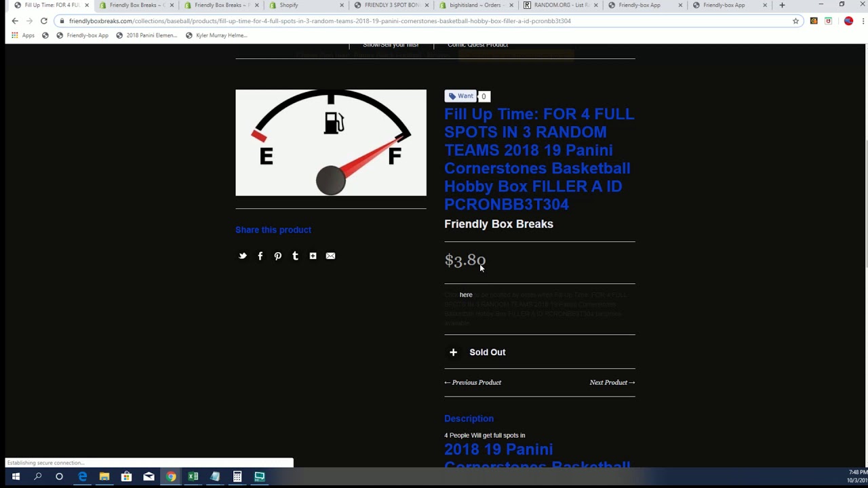The height and width of the screenshot is (488, 868).
Task: Open the 2018 Panini Elemen... bookmark
Action: pos(146,35)
